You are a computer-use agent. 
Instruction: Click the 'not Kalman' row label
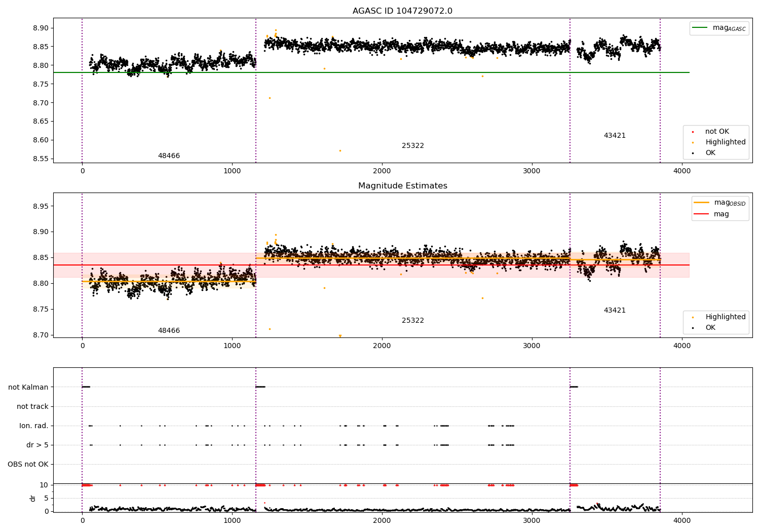click(28, 388)
